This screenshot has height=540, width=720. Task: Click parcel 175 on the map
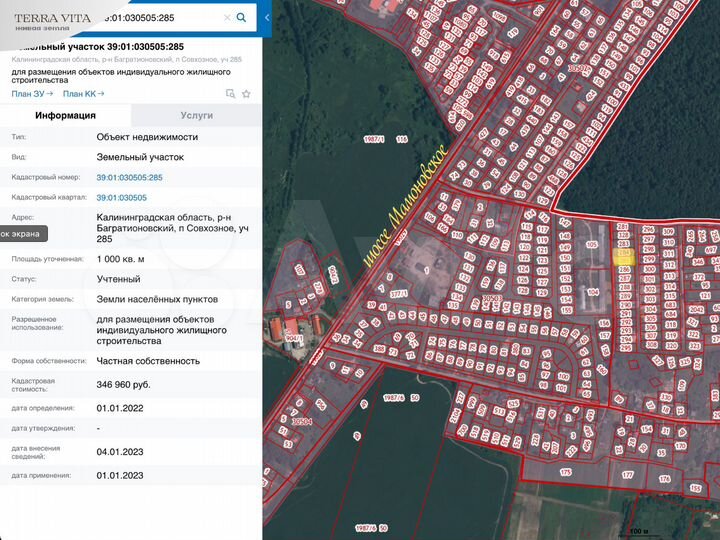click(x=565, y=471)
